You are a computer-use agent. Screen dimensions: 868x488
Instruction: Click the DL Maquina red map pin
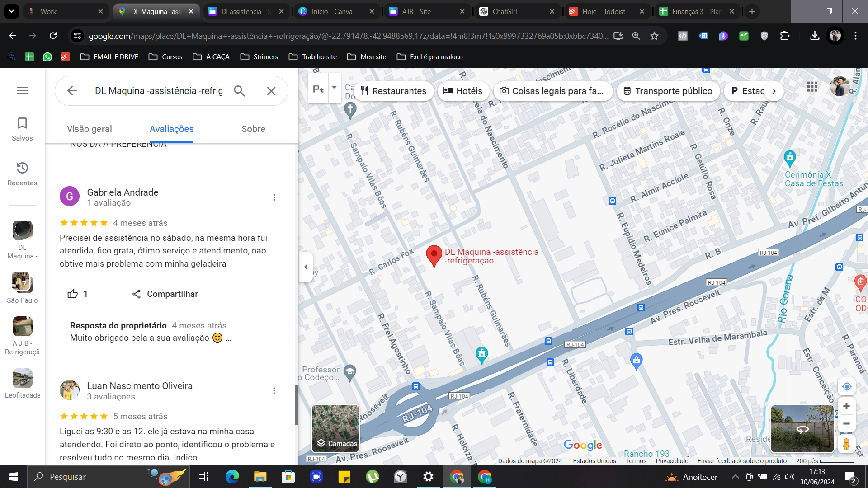click(x=434, y=256)
